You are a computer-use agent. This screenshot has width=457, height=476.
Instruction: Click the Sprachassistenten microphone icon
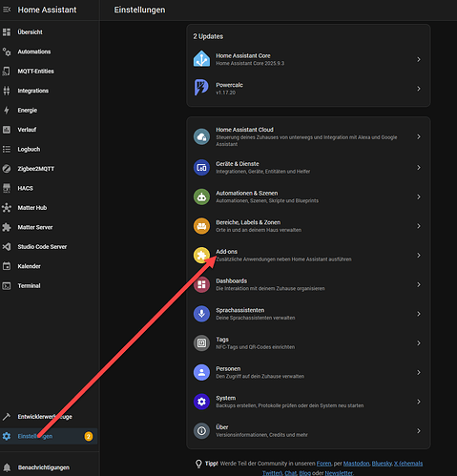click(x=201, y=314)
